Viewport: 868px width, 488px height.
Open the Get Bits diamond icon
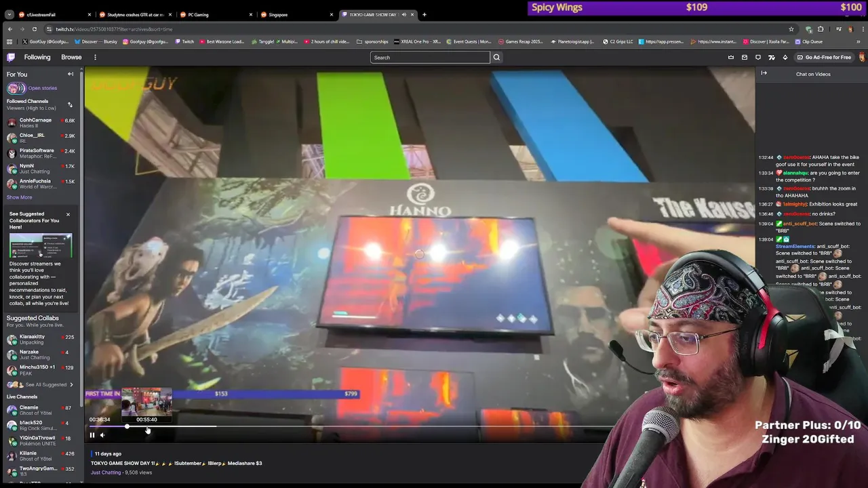coord(785,58)
